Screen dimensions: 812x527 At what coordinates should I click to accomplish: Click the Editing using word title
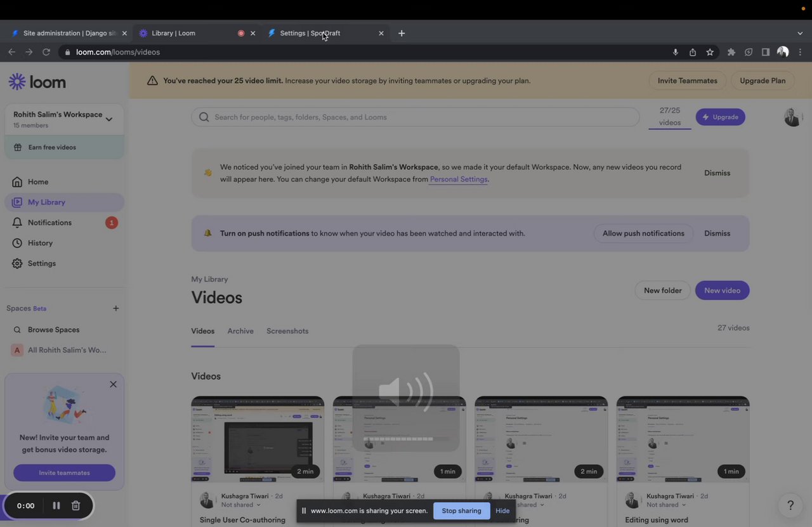point(657,520)
